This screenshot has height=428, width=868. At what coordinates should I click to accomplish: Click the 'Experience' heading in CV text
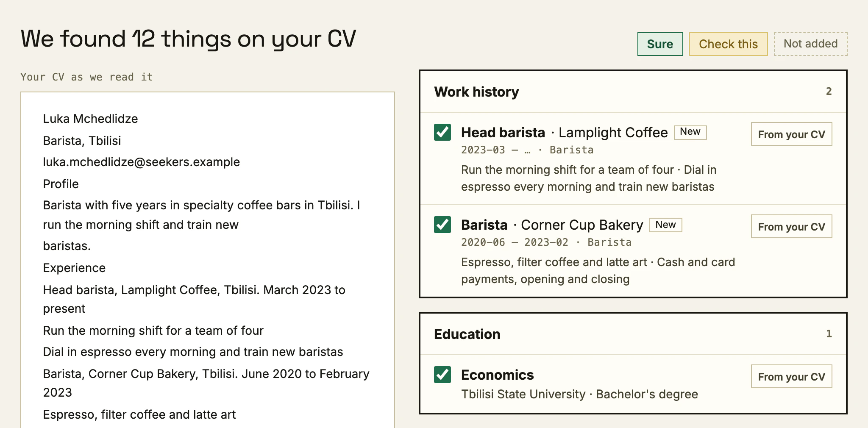pyautogui.click(x=74, y=268)
